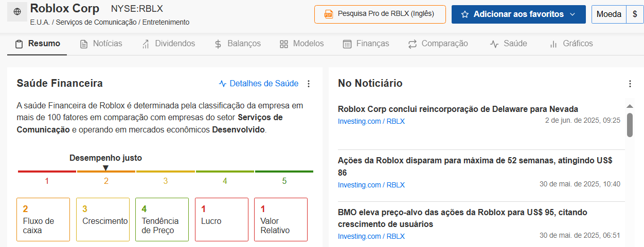
Task: Click Investing.com / RBLX under reincorporação article
Action: click(x=371, y=121)
